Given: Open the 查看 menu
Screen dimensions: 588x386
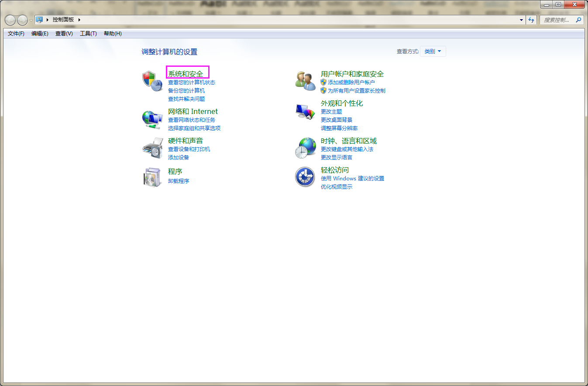Looking at the screenshot, I should point(63,33).
